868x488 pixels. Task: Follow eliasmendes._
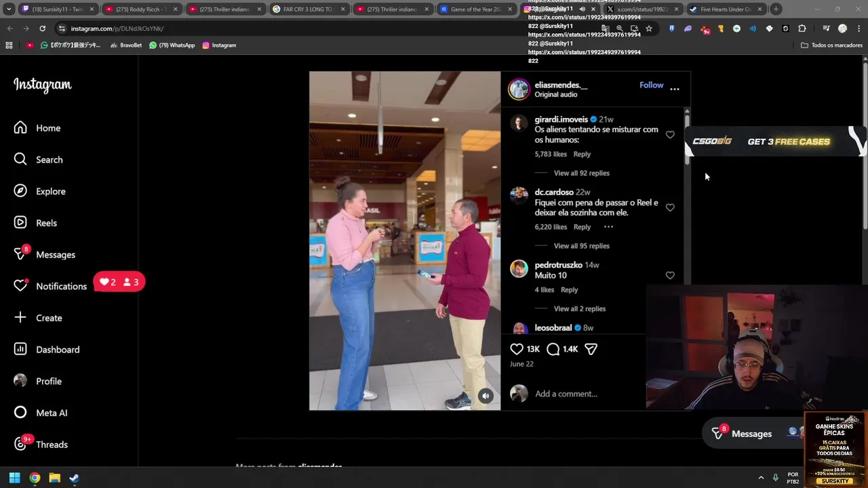651,85
